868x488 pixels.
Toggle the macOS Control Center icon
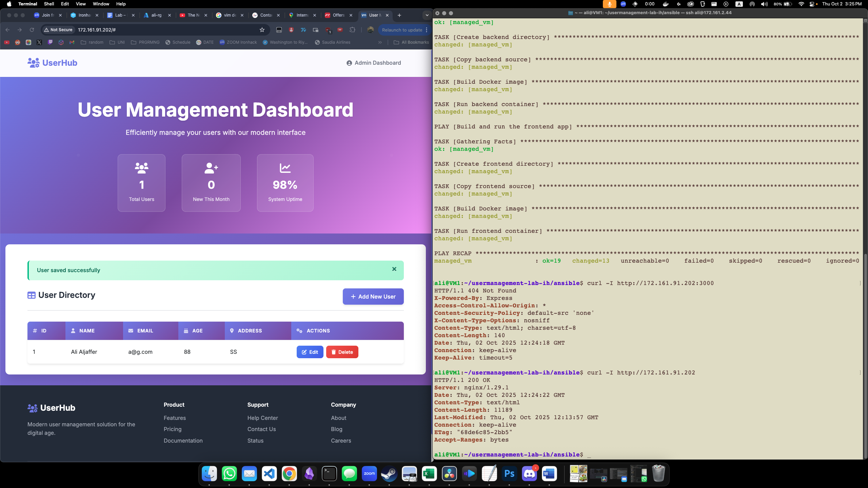811,4
